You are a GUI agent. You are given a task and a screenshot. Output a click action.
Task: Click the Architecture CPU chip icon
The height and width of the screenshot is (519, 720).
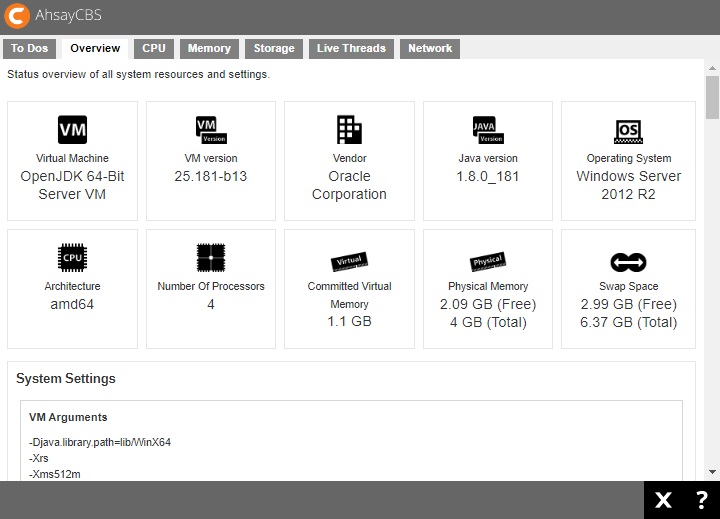pos(72,258)
